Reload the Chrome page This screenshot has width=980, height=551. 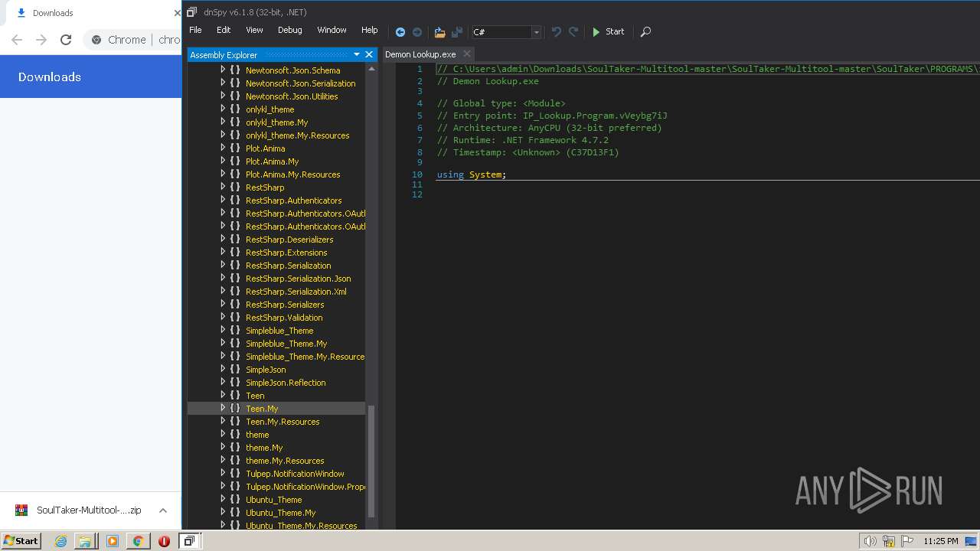tap(66, 40)
